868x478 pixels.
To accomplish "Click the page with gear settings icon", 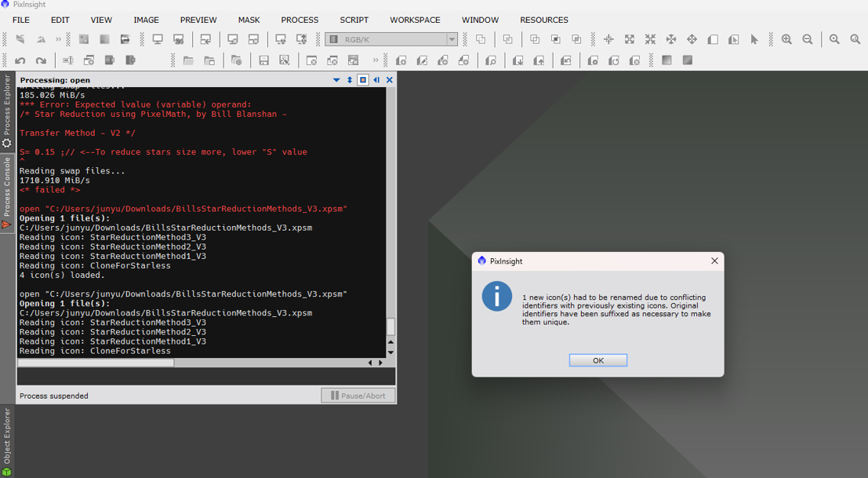I will click(593, 60).
